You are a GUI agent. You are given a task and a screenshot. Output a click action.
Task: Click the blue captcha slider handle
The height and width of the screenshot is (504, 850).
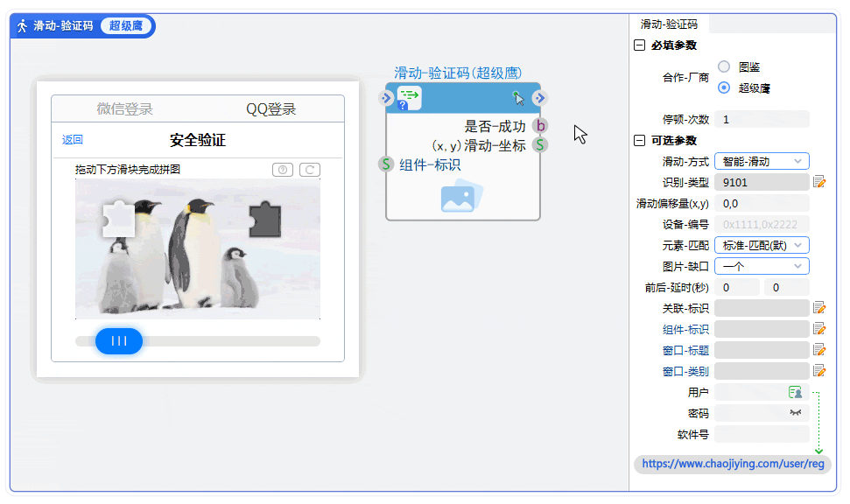pos(119,341)
